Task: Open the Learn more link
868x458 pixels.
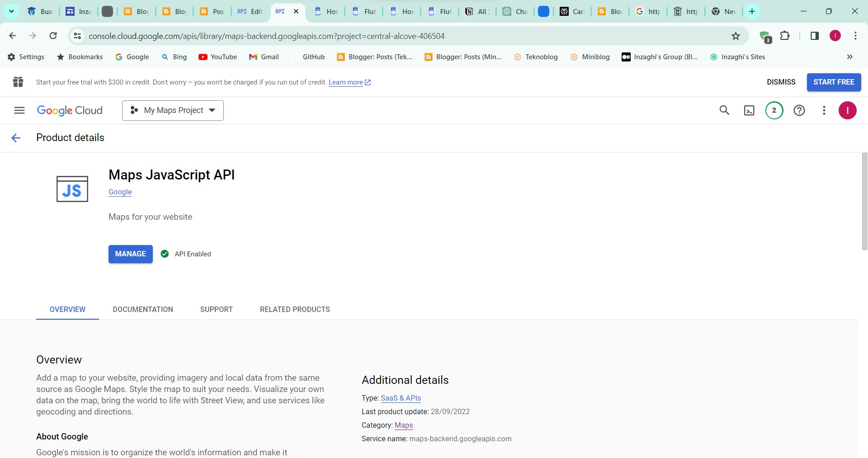Action: pyautogui.click(x=349, y=82)
